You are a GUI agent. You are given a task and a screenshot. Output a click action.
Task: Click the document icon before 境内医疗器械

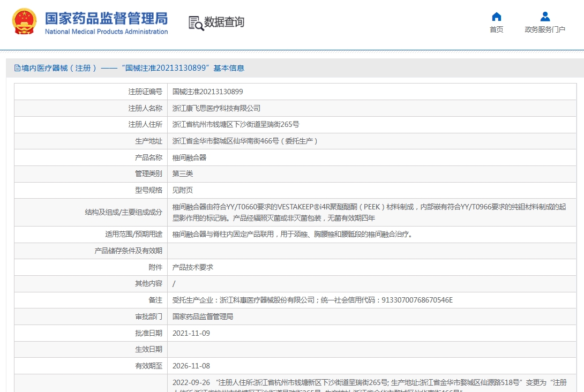(x=17, y=68)
